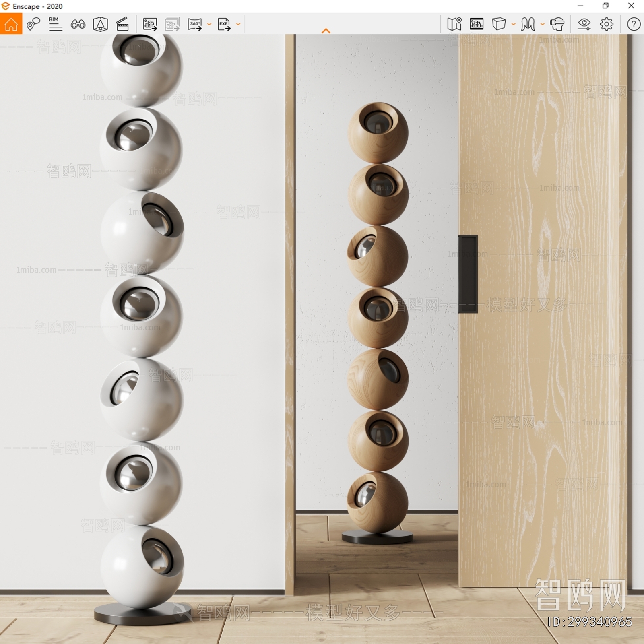Open the minimap icon
This screenshot has width=644, height=644.
coord(454,24)
